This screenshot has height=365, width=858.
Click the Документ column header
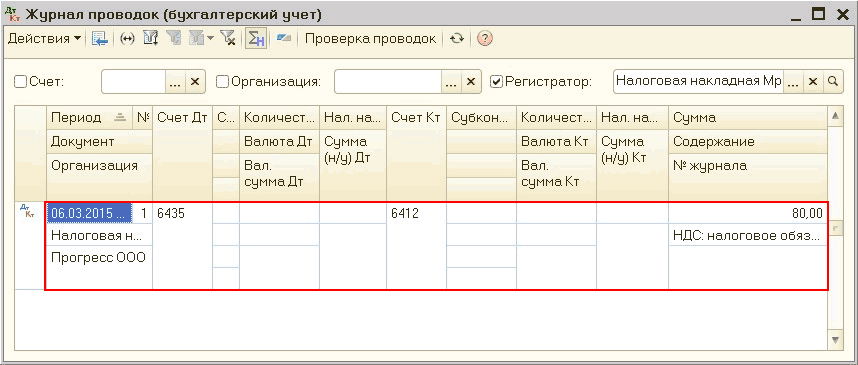(x=100, y=142)
